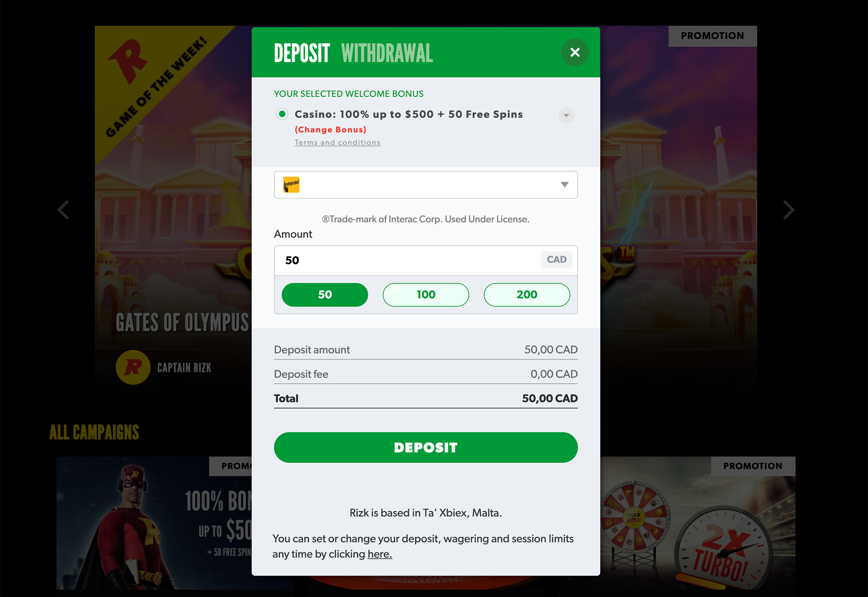Image resolution: width=868 pixels, height=597 pixels.
Task: Open the payment method dropdown arrow
Action: click(565, 185)
